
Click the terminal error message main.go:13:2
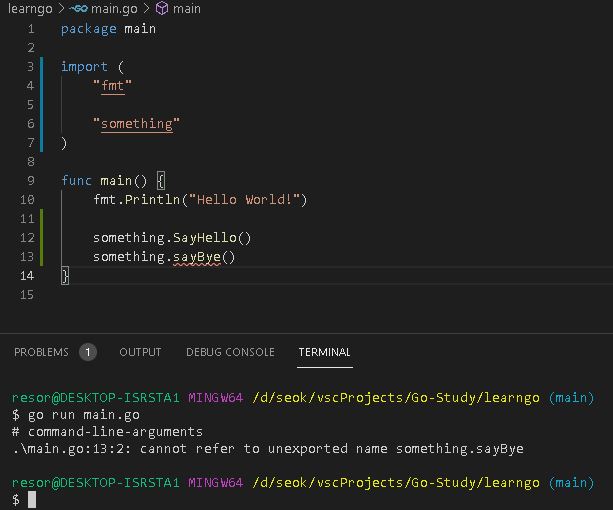(268, 448)
